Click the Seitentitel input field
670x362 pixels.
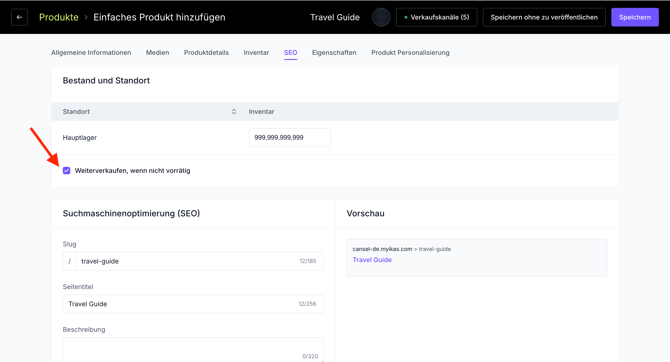pos(193,304)
